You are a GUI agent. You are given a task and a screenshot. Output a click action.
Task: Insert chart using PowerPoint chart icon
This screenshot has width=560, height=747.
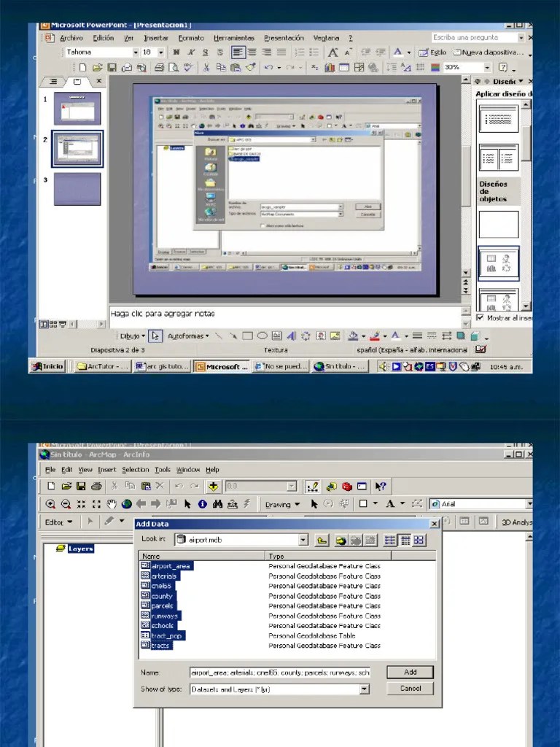330,68
